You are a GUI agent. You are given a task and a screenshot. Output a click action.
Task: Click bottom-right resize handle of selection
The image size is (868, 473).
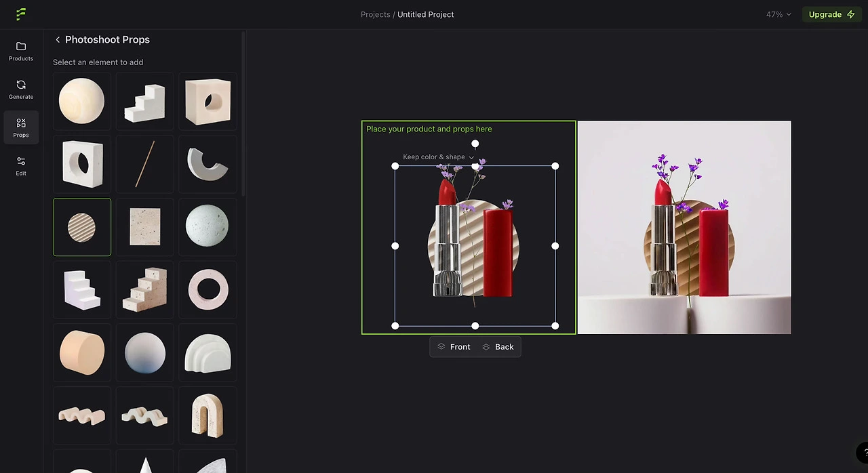[x=555, y=326]
